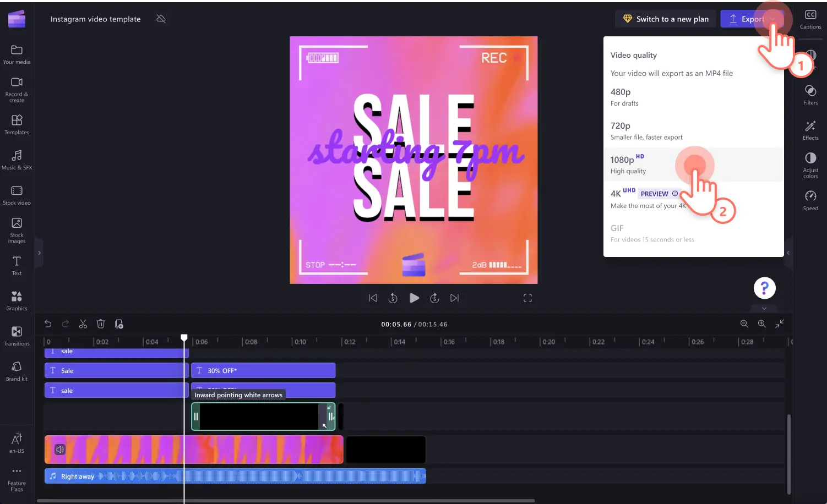Open the Speed panel
Image resolution: width=827 pixels, height=504 pixels.
coord(810,201)
